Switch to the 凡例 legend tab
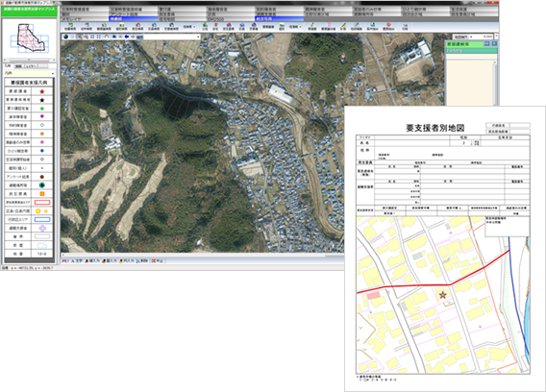 pos(9,66)
